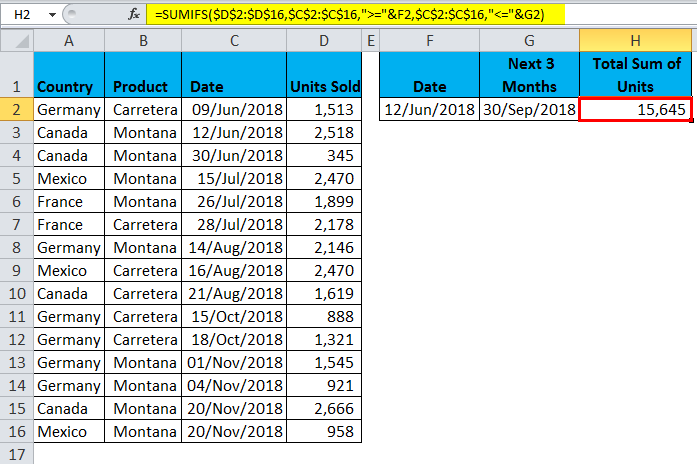
Task: Select column H header
Action: pos(635,40)
